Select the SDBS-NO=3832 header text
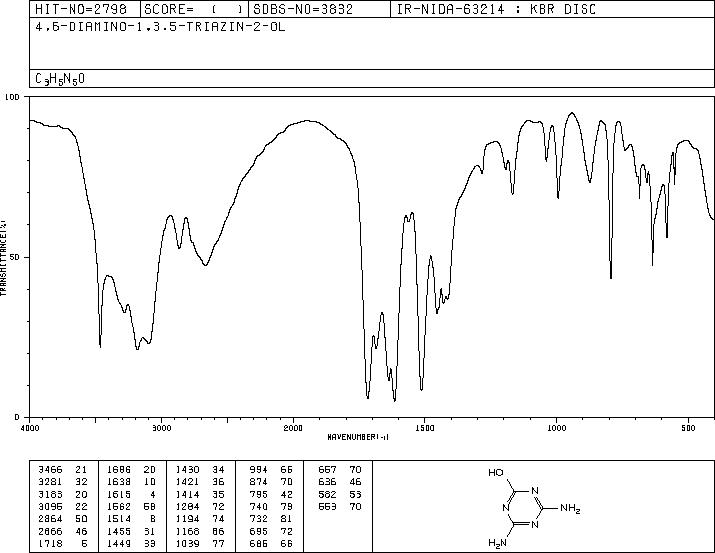The width and height of the screenshot is (715, 553). coord(303,9)
